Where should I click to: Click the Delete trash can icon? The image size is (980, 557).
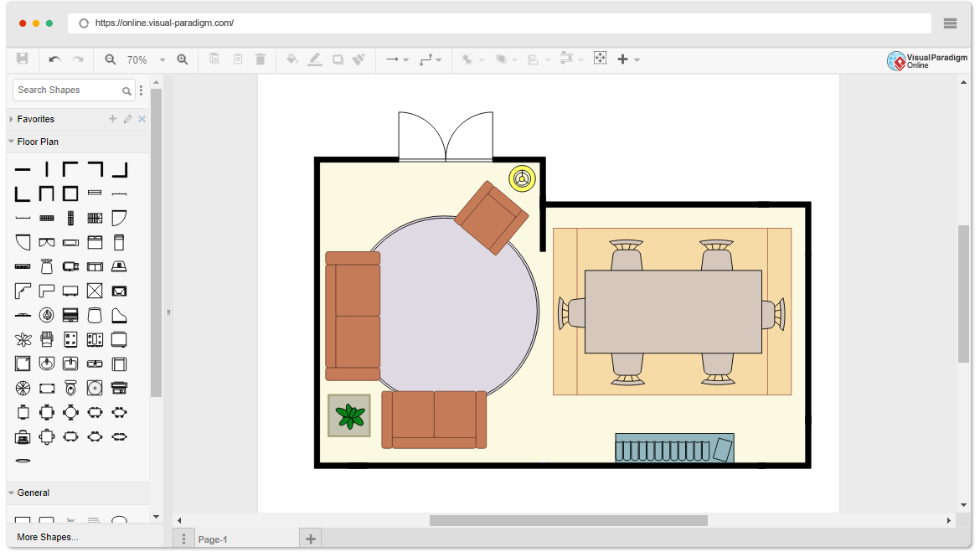tap(260, 59)
